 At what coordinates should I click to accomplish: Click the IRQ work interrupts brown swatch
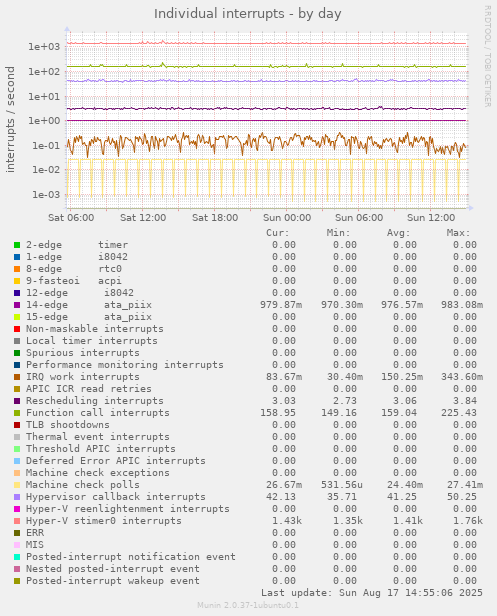click(x=17, y=377)
